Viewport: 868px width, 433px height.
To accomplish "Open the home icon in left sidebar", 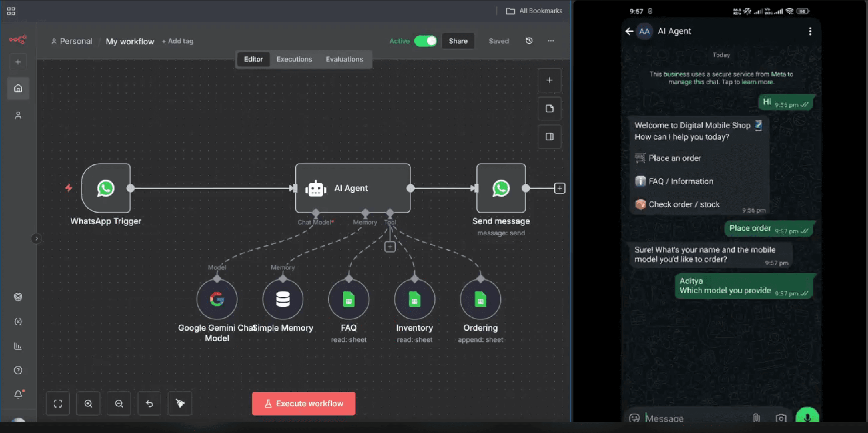I will click(x=18, y=88).
